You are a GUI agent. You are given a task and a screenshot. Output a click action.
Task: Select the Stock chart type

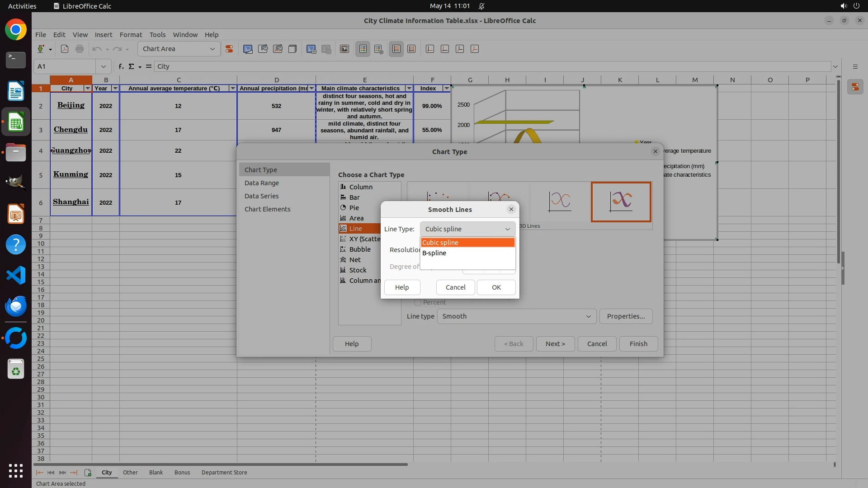[358, 270]
